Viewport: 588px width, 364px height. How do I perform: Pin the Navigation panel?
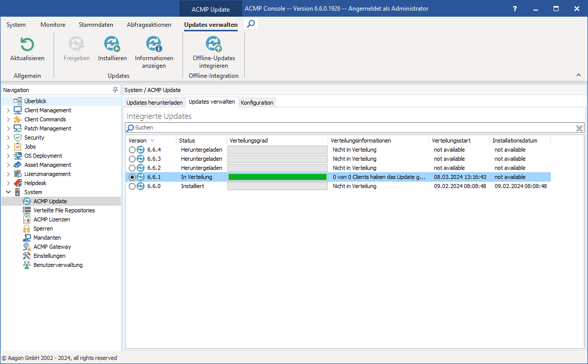(115, 90)
